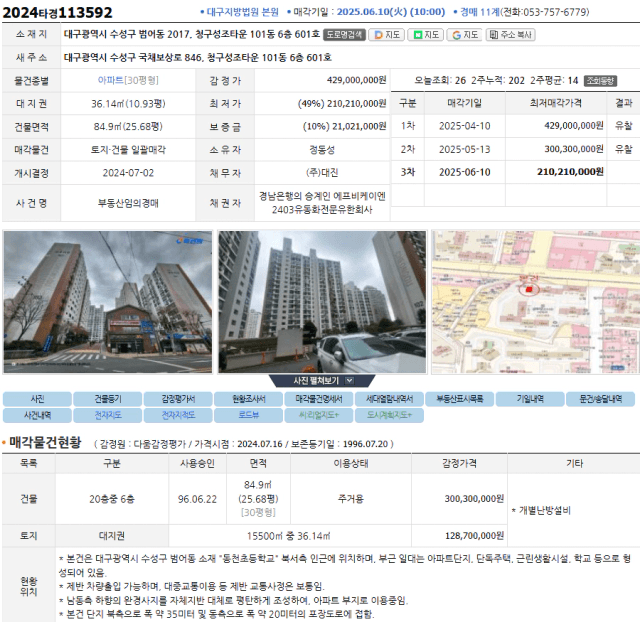Open the 도시계획지도+ link
This screenshot has height=622, width=640.
(389, 415)
